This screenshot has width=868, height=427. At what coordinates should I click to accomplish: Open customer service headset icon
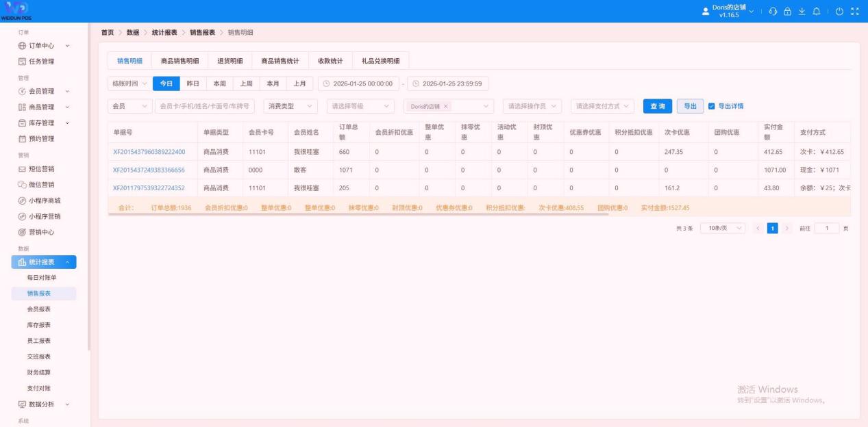773,11
